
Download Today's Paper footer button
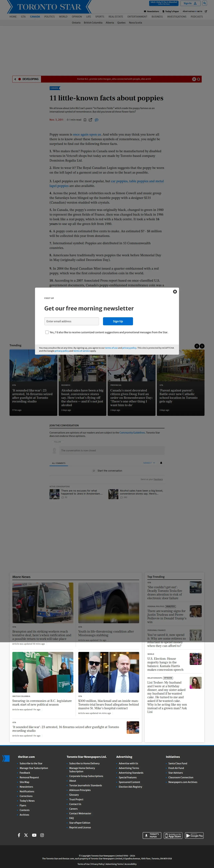[152, 835]
